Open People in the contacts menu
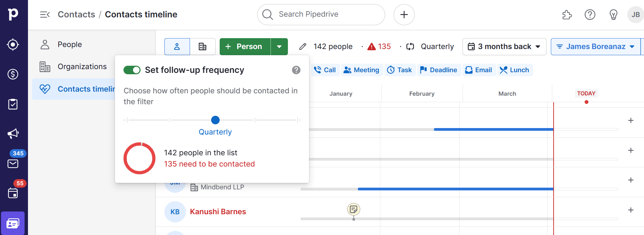 (70, 45)
